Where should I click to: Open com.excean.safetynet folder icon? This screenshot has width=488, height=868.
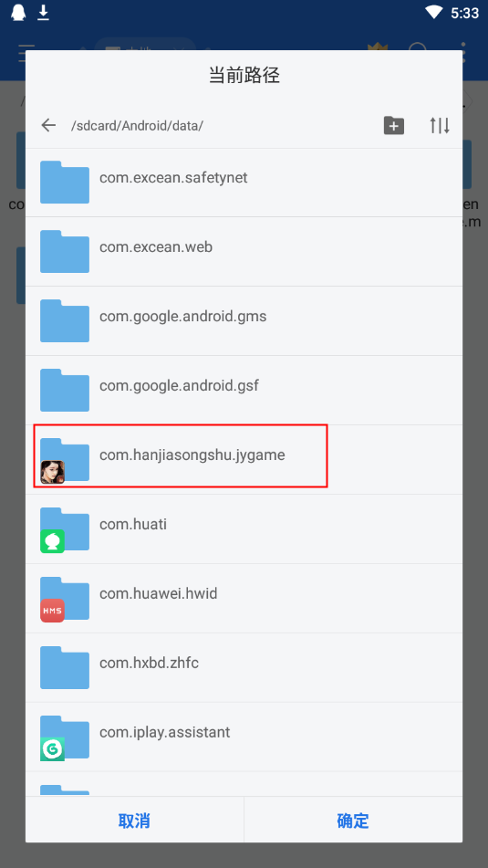click(65, 183)
